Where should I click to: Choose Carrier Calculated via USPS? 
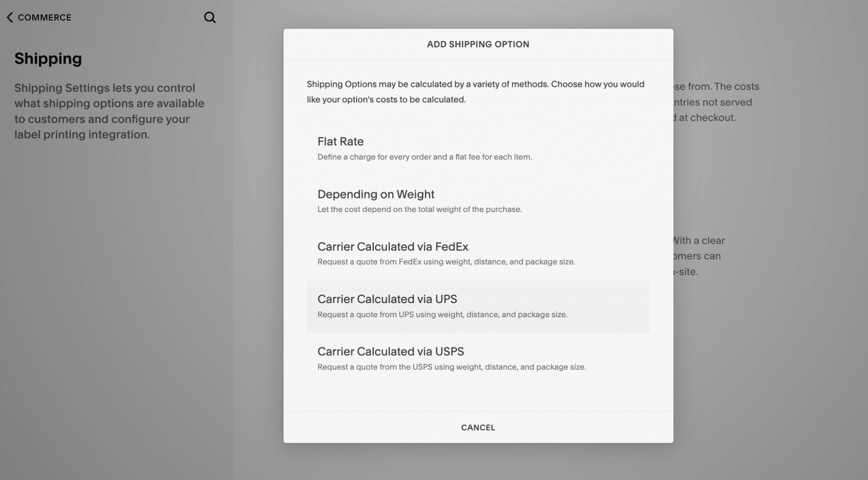[390, 352]
